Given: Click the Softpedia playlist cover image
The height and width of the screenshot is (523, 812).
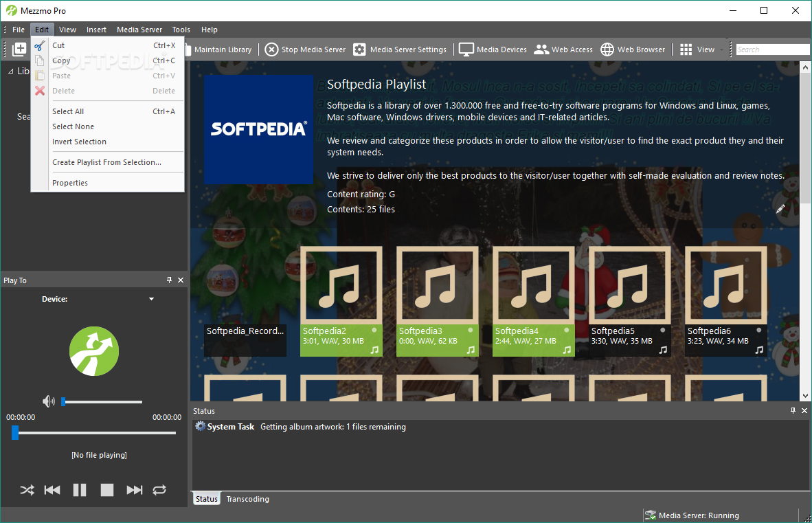Looking at the screenshot, I should 258,129.
